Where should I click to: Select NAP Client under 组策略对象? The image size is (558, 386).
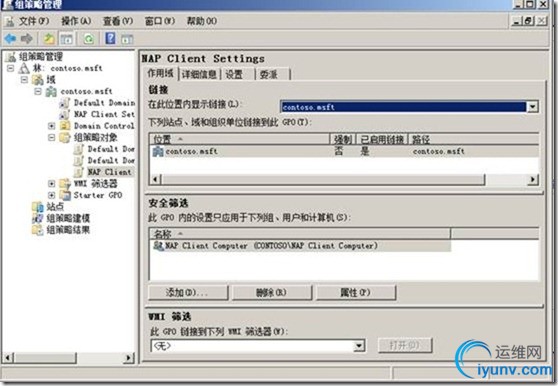click(109, 172)
